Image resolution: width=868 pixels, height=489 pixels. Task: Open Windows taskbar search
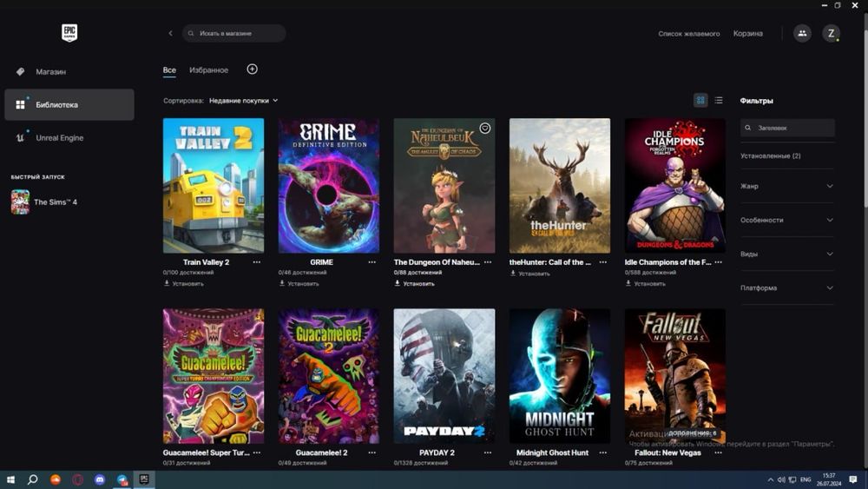(x=33, y=479)
